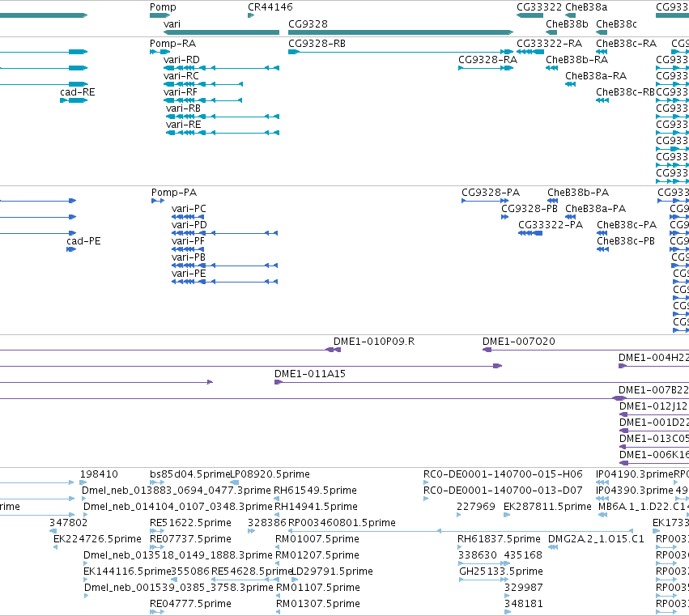The width and height of the screenshot is (689, 616).
Task: Click the CG9328-PB protein label
Action: point(529,209)
